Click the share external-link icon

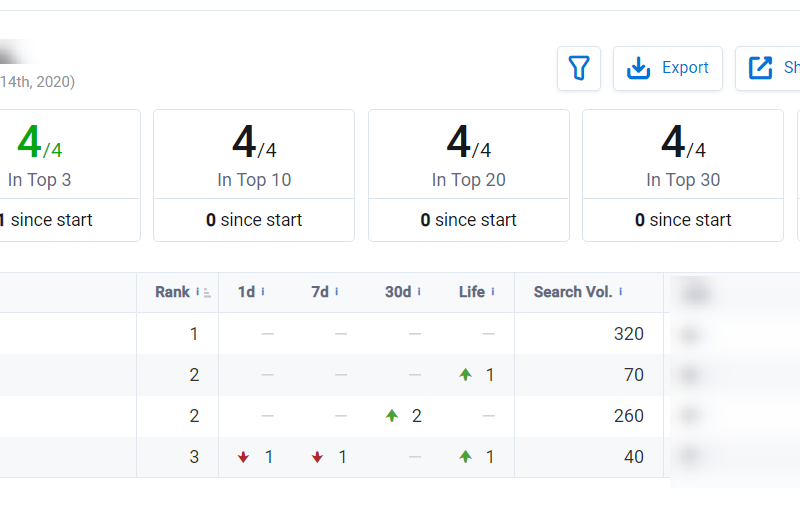coord(761,68)
